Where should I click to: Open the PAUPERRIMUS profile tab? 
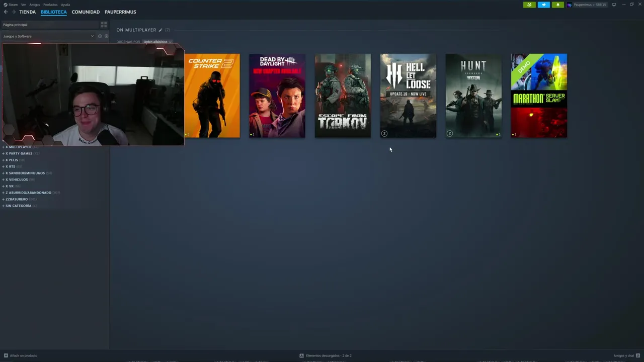tap(120, 12)
